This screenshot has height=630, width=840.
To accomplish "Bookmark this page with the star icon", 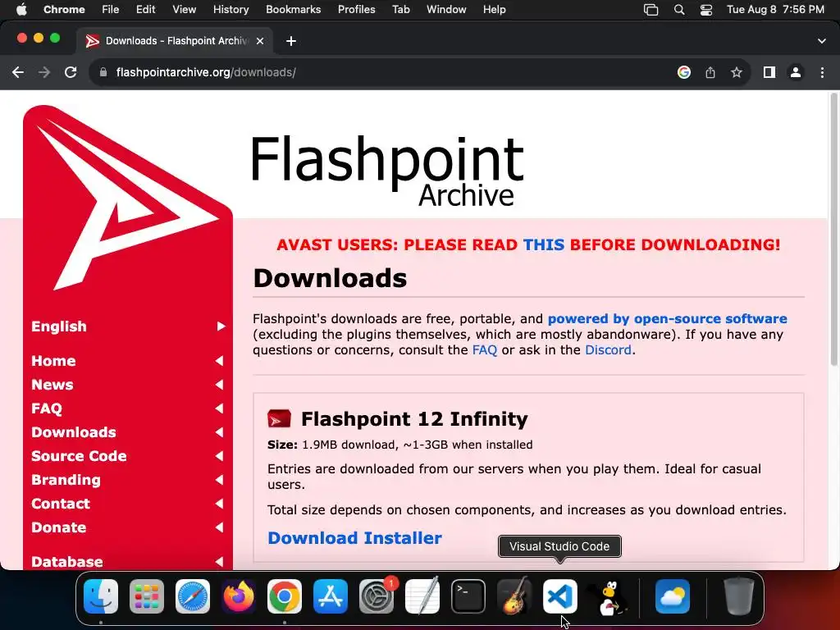I will coord(737,72).
